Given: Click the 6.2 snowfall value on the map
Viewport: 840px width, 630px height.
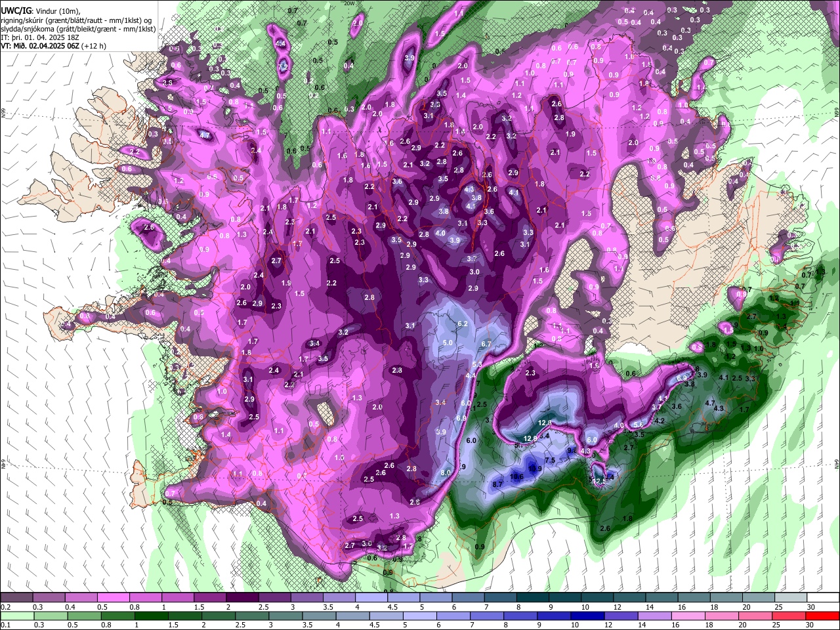Looking at the screenshot, I should coord(463,324).
